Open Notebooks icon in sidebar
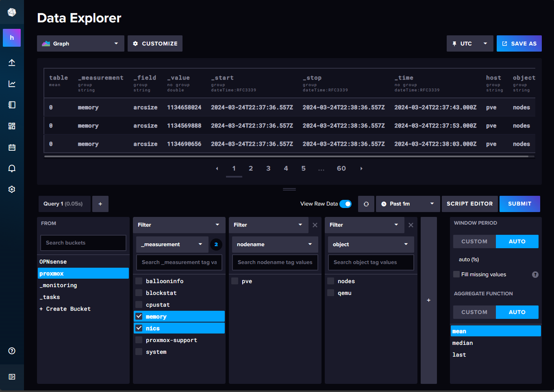 coord(12,105)
